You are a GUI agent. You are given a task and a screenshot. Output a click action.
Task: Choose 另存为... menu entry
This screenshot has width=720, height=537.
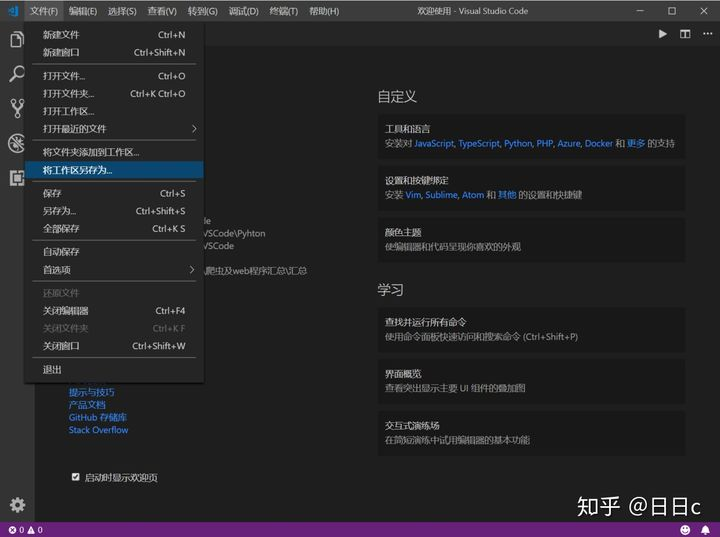(115, 211)
